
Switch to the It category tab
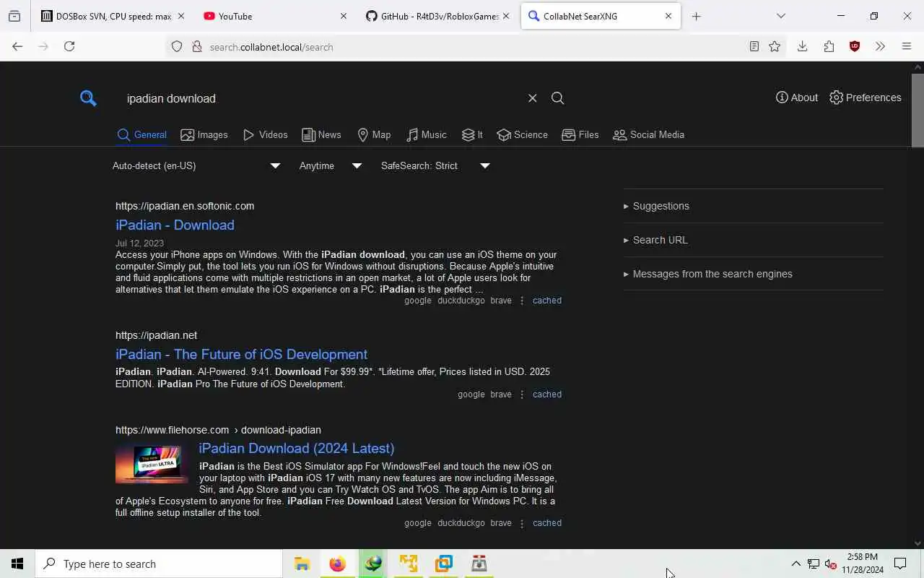472,134
